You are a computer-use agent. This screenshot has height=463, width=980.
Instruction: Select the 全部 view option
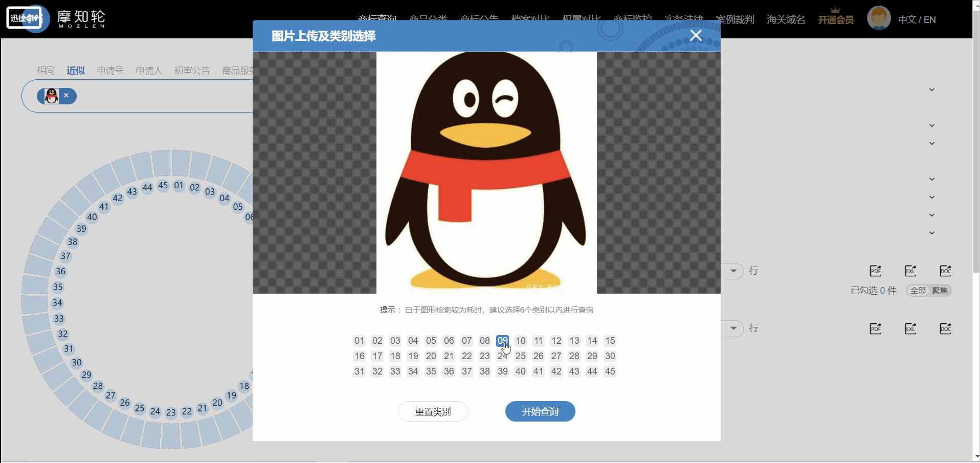click(x=918, y=290)
